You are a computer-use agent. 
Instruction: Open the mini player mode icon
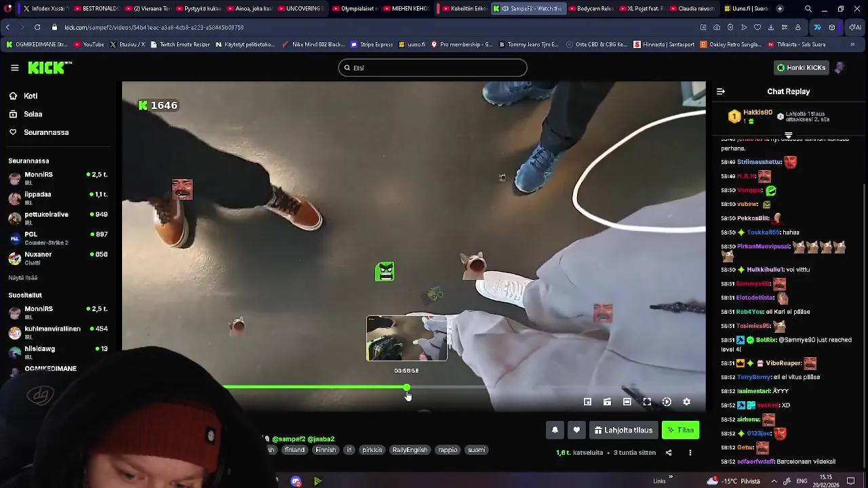point(587,402)
